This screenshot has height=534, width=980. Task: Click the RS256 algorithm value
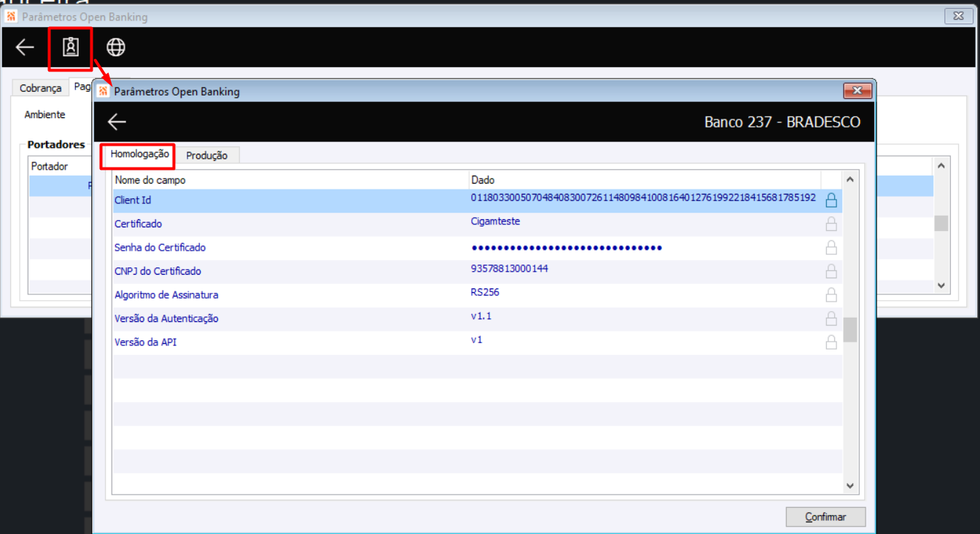(x=485, y=292)
